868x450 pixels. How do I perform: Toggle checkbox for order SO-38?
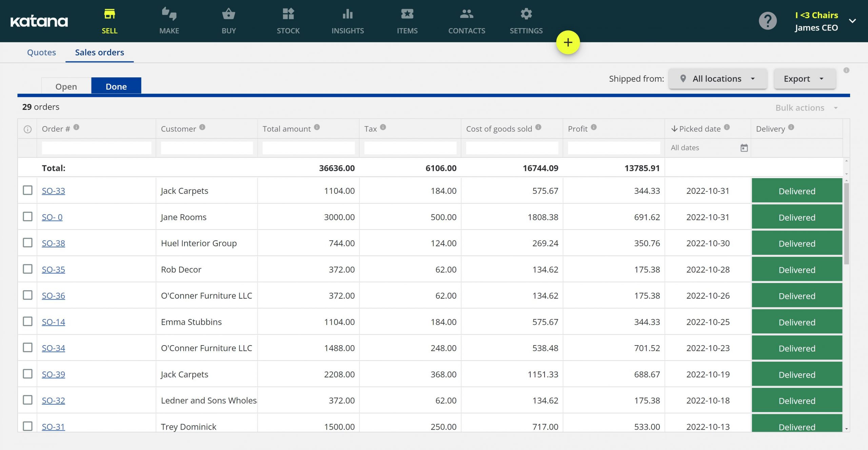click(27, 242)
